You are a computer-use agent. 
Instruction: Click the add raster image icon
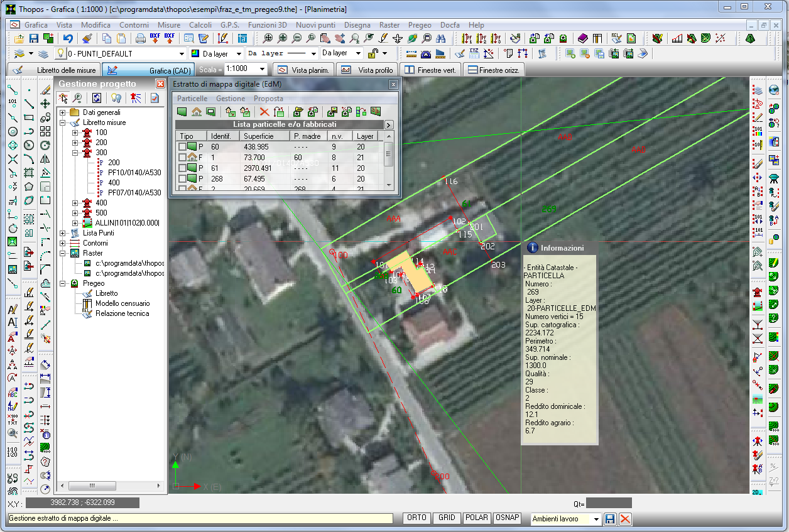(x=570, y=53)
